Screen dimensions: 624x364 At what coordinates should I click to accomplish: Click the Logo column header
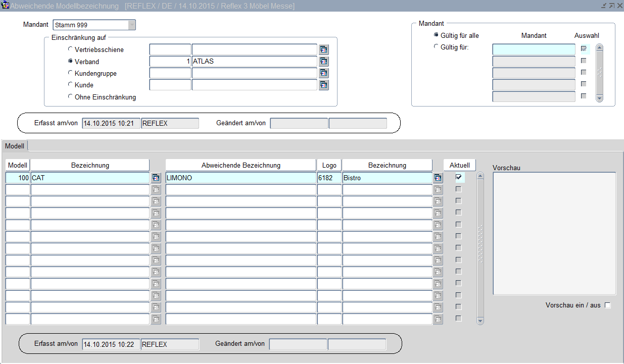[x=329, y=165]
